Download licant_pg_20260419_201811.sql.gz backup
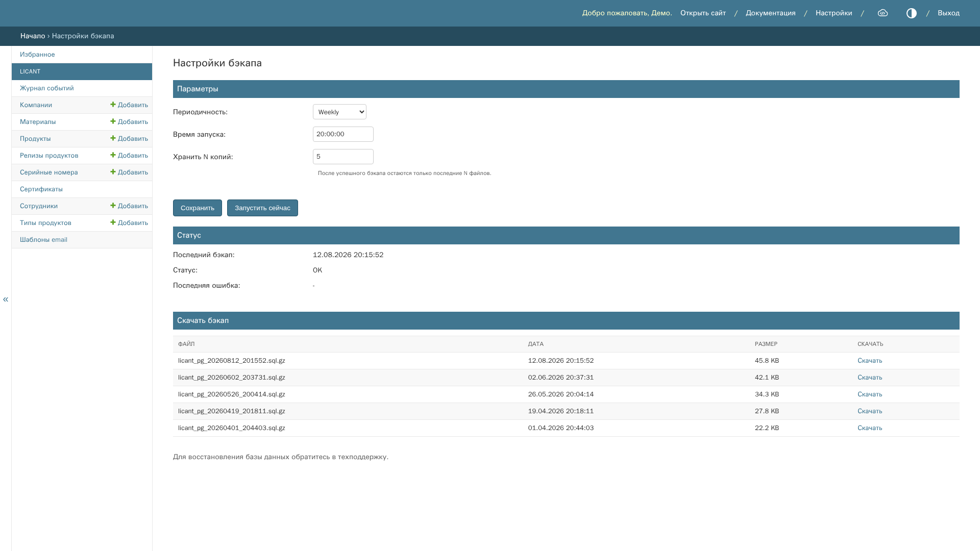Screen dimensions: 980x551 point(870,411)
